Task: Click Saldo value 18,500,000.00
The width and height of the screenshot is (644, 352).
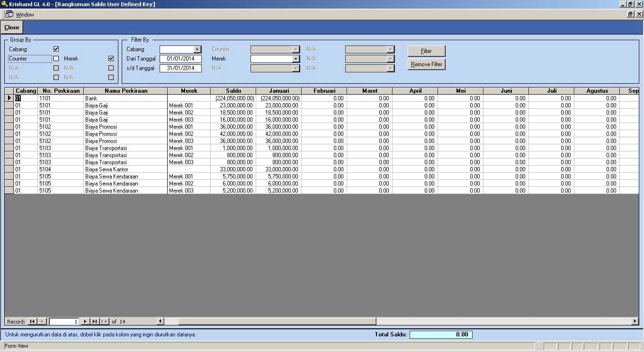Action: pyautogui.click(x=233, y=113)
